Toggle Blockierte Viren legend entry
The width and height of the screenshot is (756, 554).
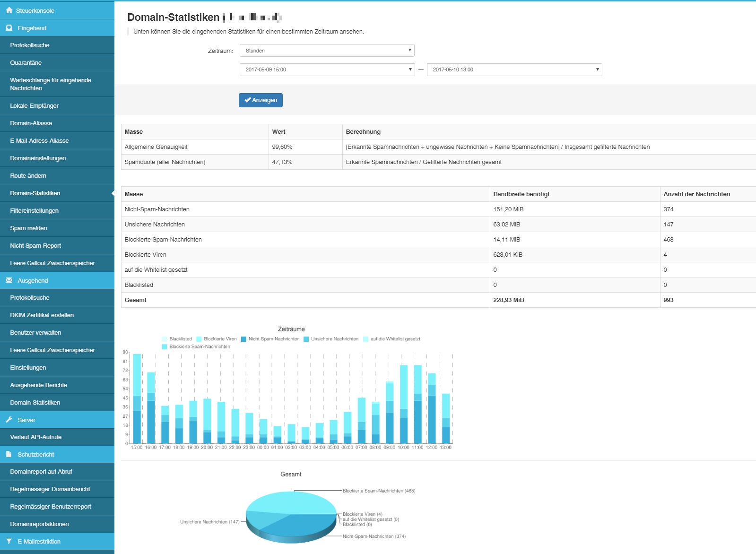[216, 339]
